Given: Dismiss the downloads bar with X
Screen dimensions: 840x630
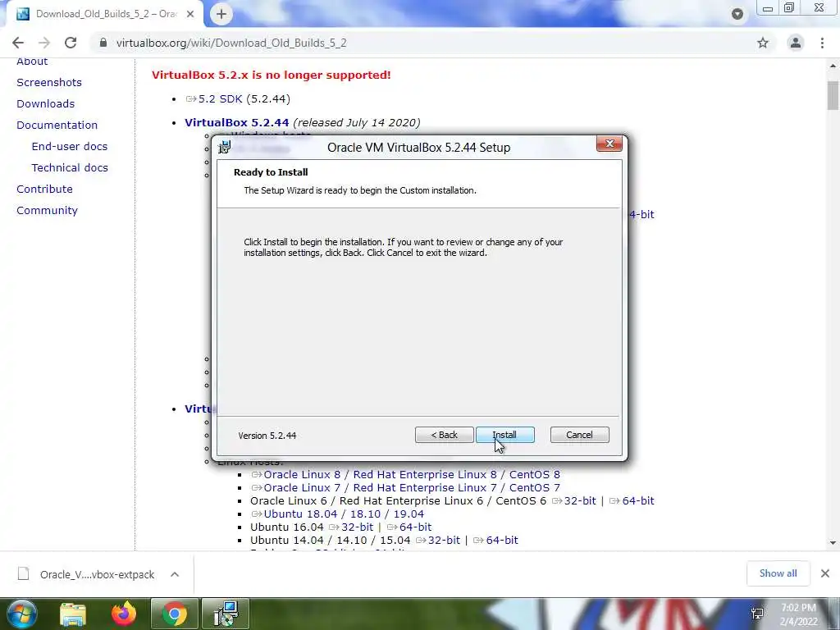Looking at the screenshot, I should tap(825, 573).
